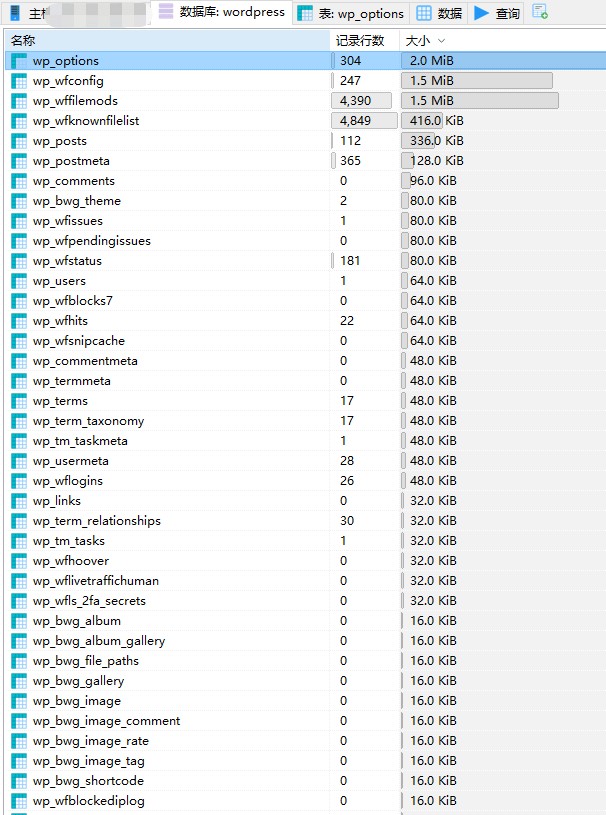Sort tables by 名称 column header
This screenshot has width=606, height=815.
[x=24, y=41]
